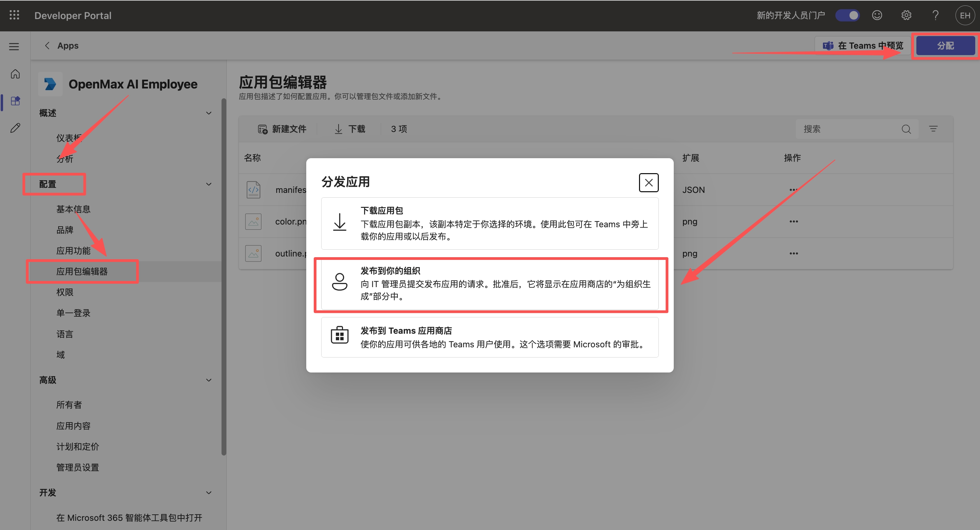Toggle the new developer portal switch
980x530 pixels.
pos(847,15)
